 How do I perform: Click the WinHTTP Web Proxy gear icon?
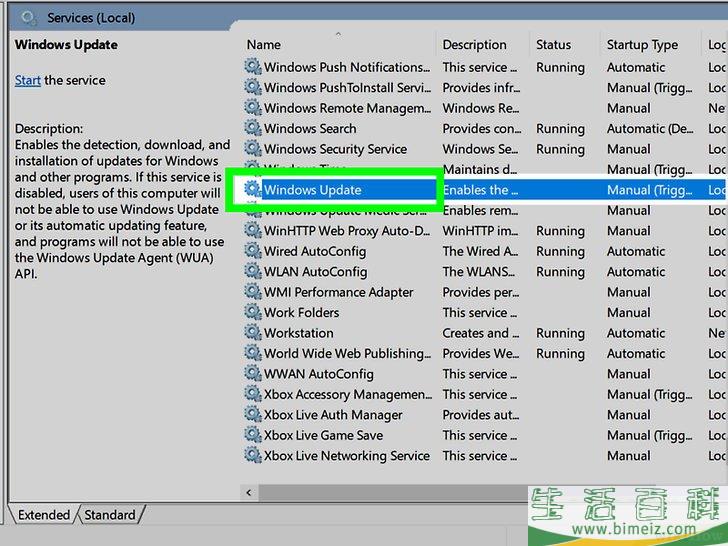253,230
